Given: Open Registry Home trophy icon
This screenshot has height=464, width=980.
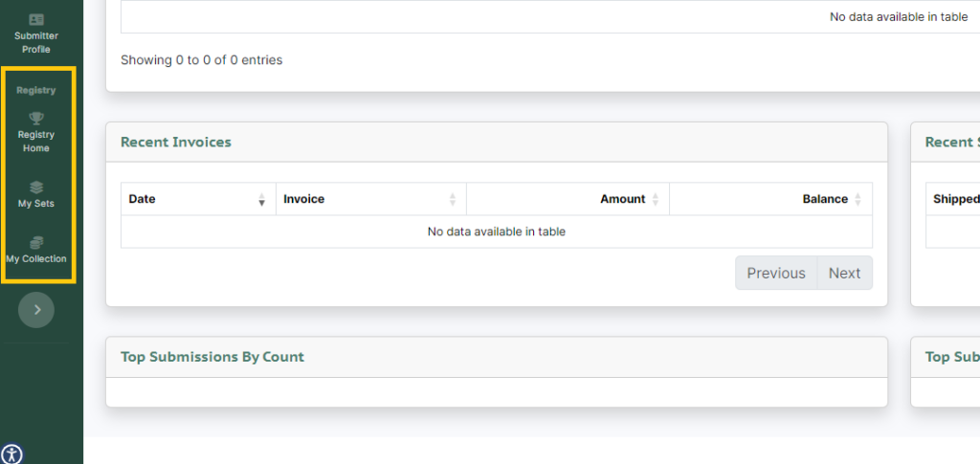Looking at the screenshot, I should pos(36,118).
